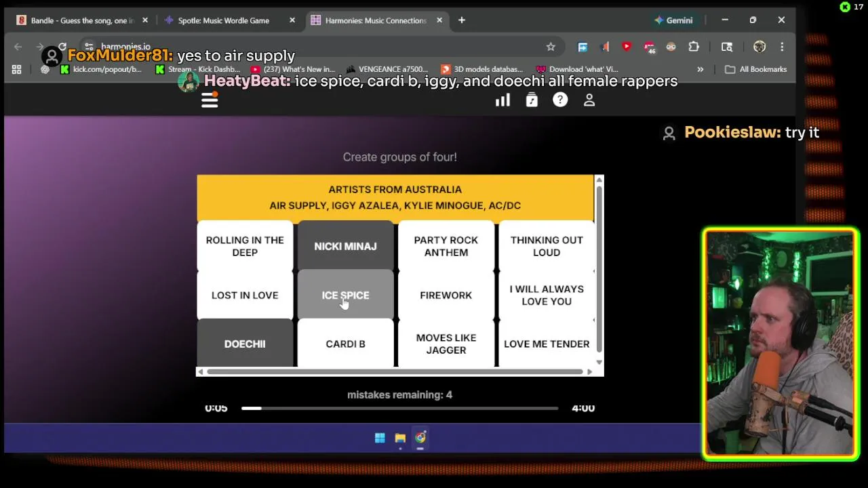Open Download 'what' Vi... bookmark
Viewport: 868px width, 488px height.
(577, 69)
